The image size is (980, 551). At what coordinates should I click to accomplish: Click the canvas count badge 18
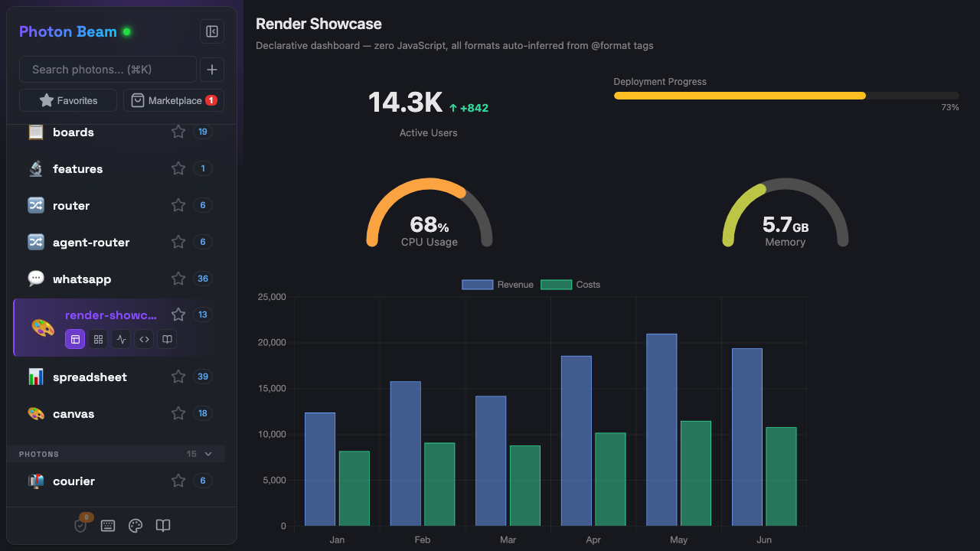(203, 413)
